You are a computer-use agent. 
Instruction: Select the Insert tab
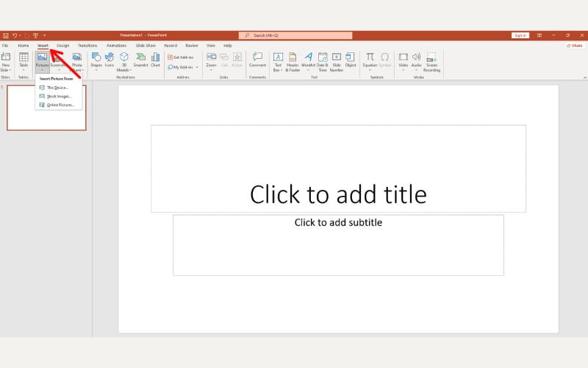click(43, 46)
